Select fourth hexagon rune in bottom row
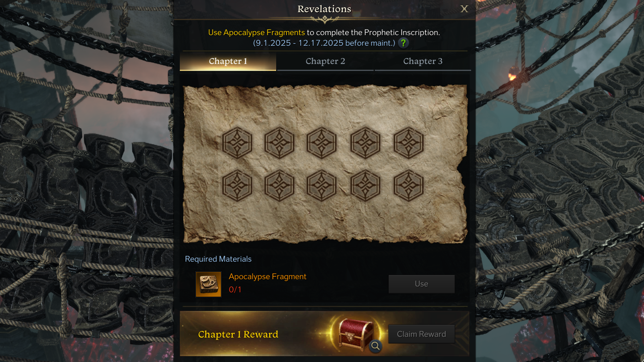 click(365, 185)
